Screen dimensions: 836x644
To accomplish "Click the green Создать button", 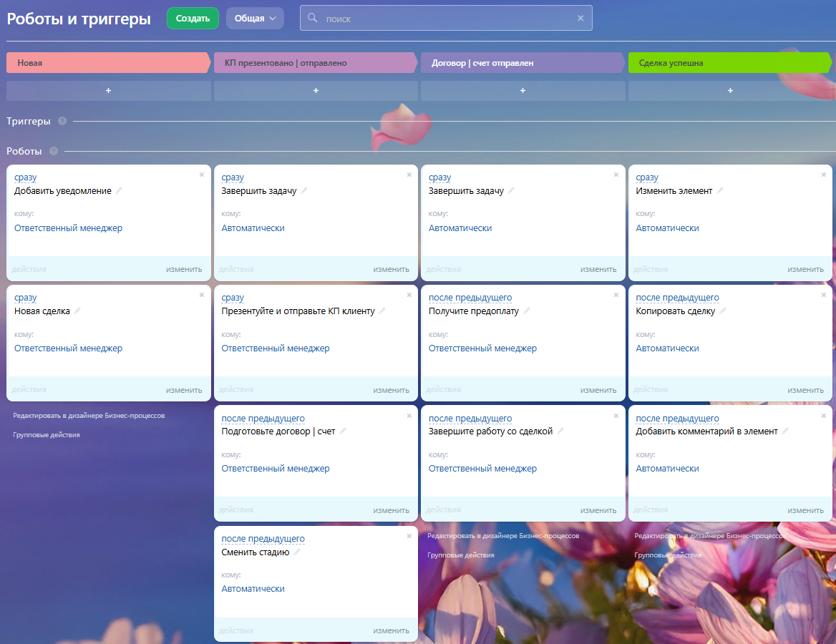I will 193,18.
